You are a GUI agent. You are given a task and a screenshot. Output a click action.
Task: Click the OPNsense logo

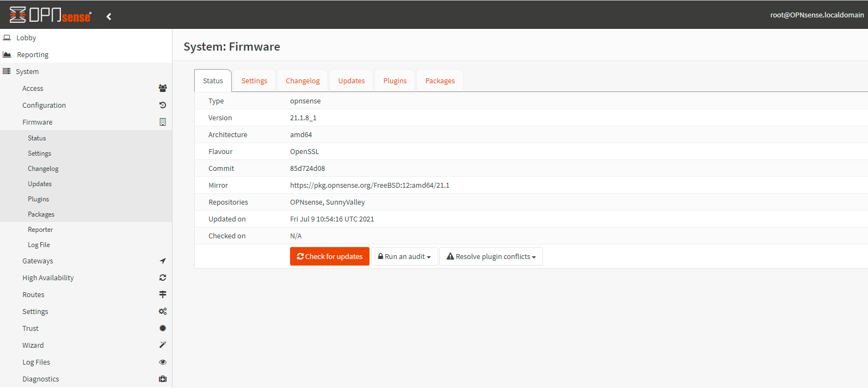click(51, 15)
